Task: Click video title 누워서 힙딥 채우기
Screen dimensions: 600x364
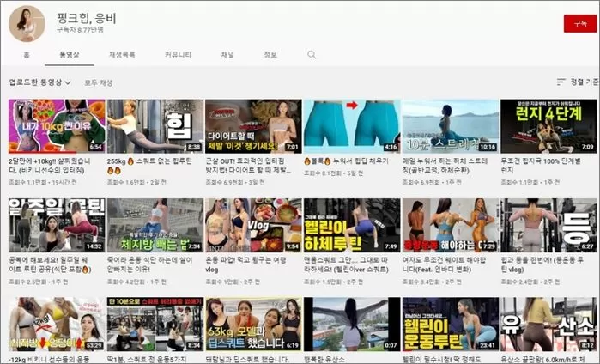Action: tap(346, 161)
